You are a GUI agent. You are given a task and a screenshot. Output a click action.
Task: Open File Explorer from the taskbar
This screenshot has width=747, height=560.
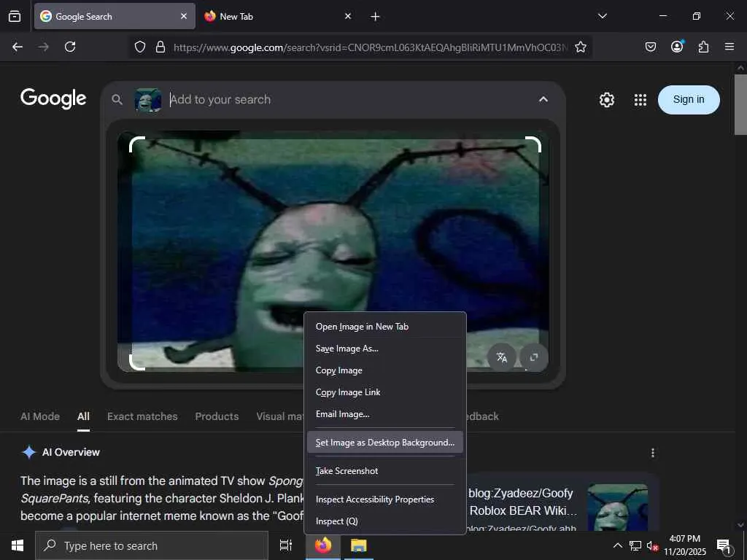pyautogui.click(x=358, y=545)
